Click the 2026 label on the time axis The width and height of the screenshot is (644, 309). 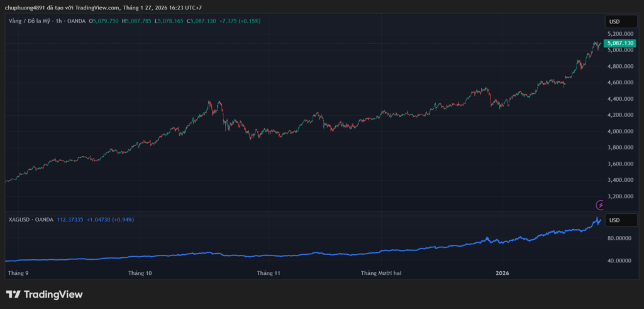coord(502,273)
